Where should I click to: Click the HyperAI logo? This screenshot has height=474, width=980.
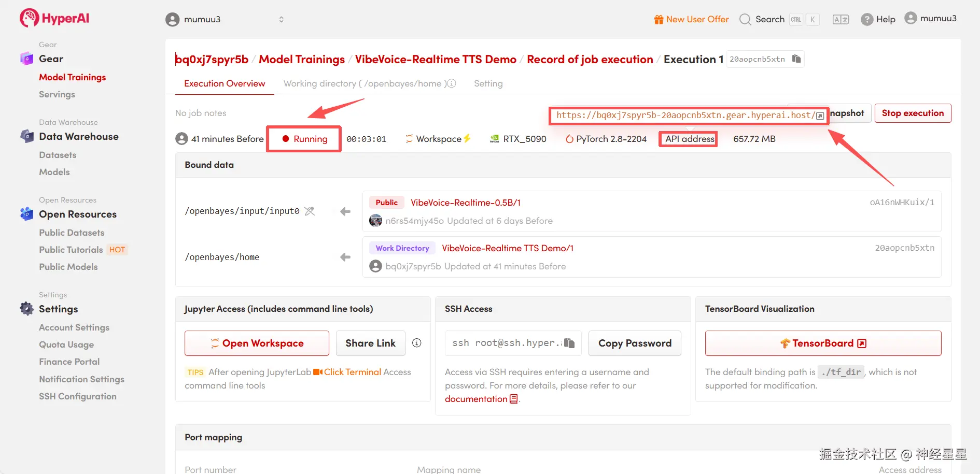point(54,18)
